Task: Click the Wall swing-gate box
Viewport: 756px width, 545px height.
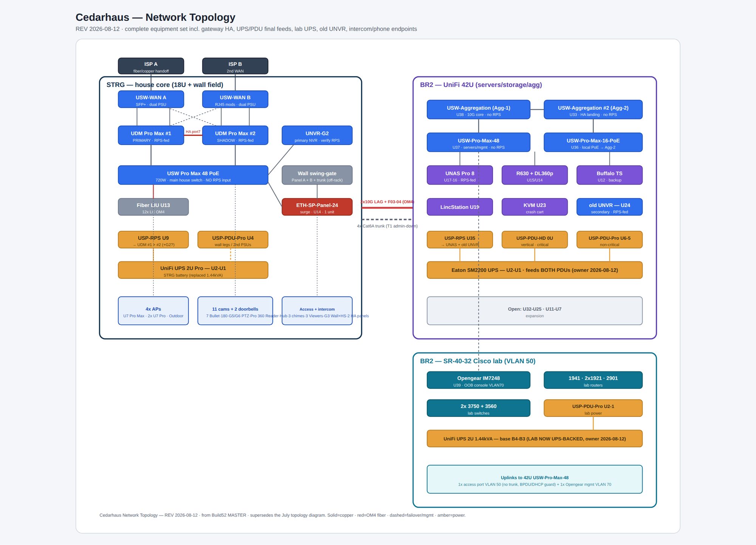Action: point(317,175)
